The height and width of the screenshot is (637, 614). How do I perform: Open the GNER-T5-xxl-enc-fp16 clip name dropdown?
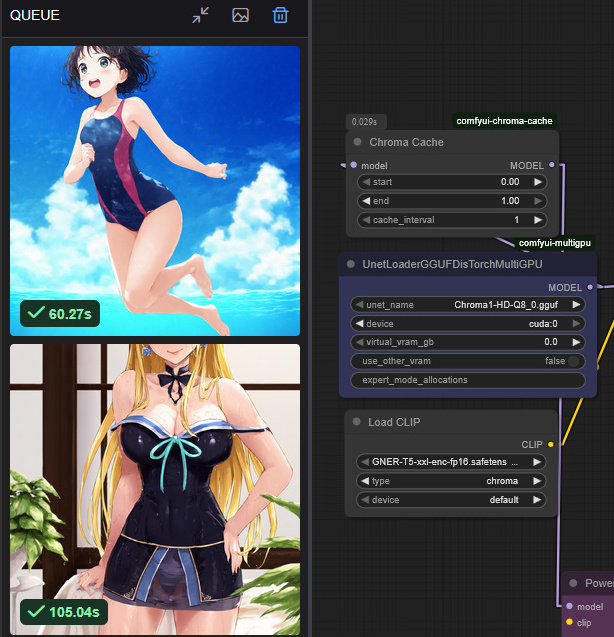click(x=451, y=462)
